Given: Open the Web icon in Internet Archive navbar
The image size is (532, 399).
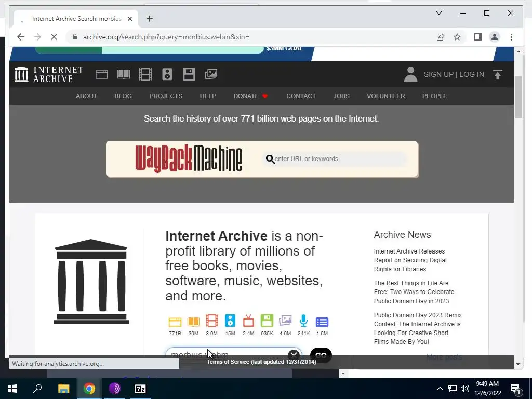Looking at the screenshot, I should point(101,74).
